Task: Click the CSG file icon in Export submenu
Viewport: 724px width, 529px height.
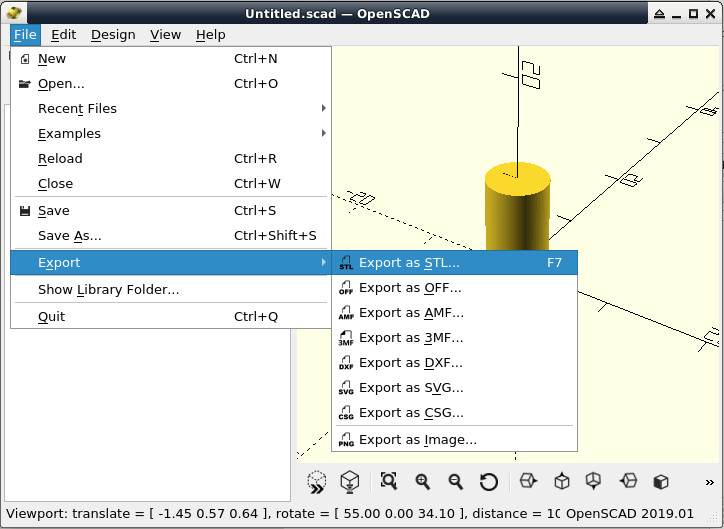Action: [346, 412]
